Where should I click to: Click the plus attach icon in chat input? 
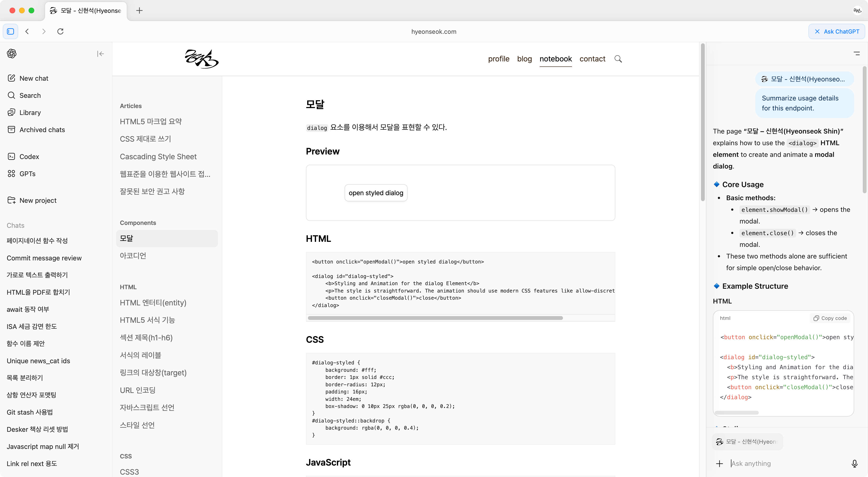[719, 463]
